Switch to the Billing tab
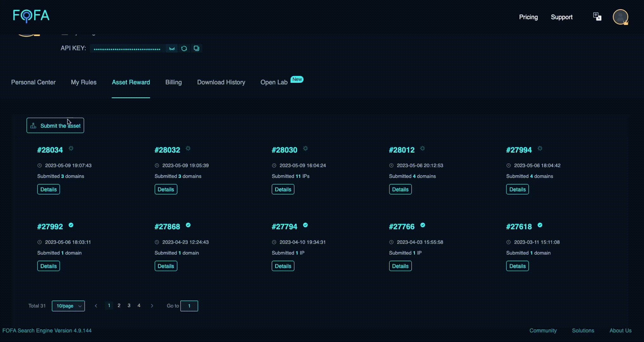The image size is (644, 342). click(x=173, y=82)
